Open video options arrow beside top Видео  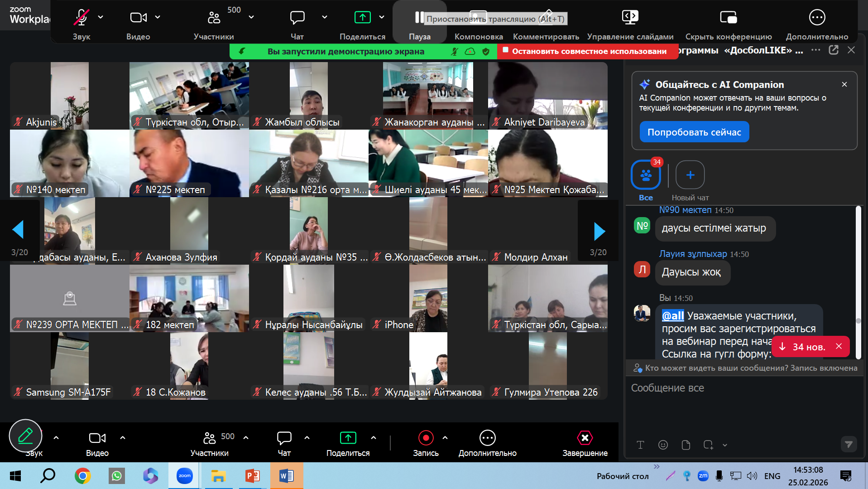tap(158, 17)
